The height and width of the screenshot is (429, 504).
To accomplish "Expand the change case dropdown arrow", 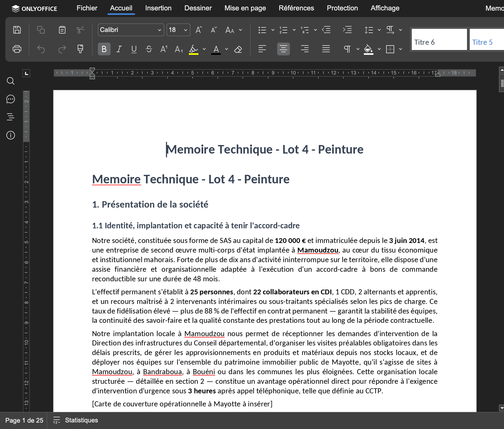I will click(x=240, y=30).
